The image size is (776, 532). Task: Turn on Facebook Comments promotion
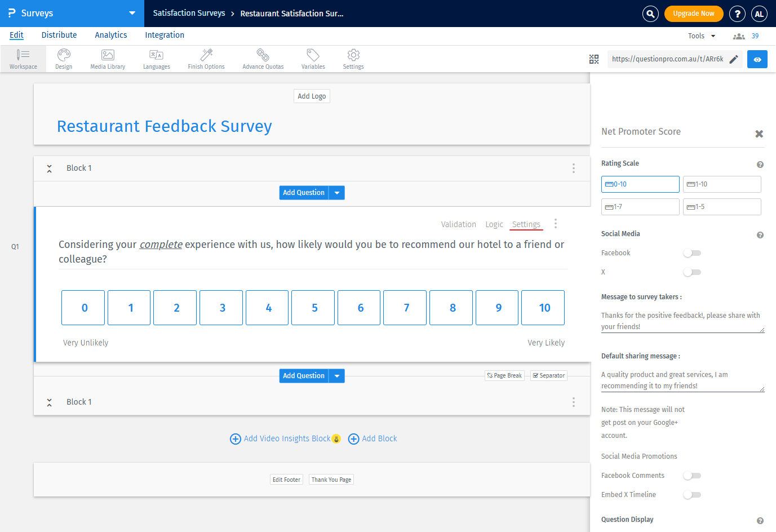[x=692, y=475]
